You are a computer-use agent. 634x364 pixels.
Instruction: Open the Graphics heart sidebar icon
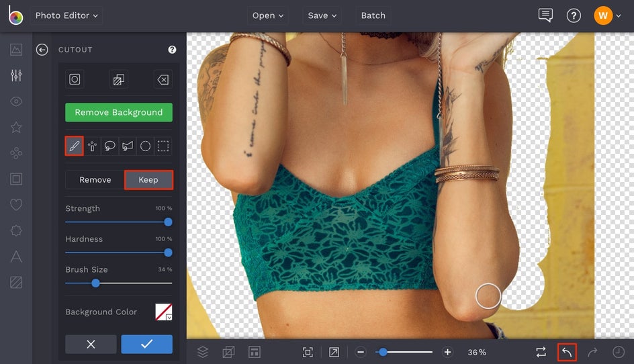click(x=16, y=205)
